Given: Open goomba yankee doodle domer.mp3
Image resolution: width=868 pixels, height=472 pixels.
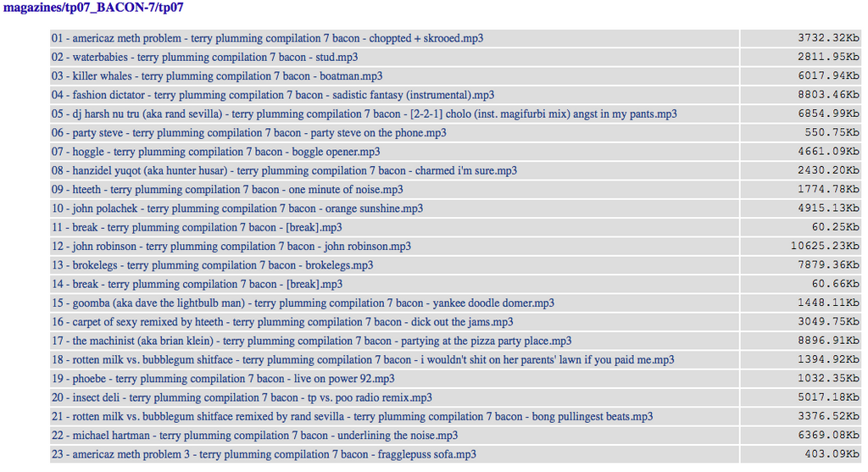Looking at the screenshot, I should point(303,303).
